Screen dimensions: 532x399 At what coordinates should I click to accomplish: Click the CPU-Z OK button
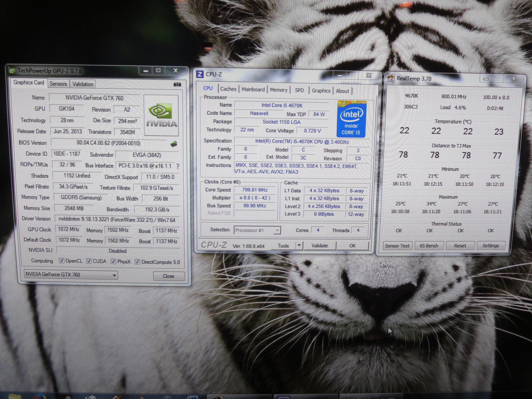(x=352, y=246)
